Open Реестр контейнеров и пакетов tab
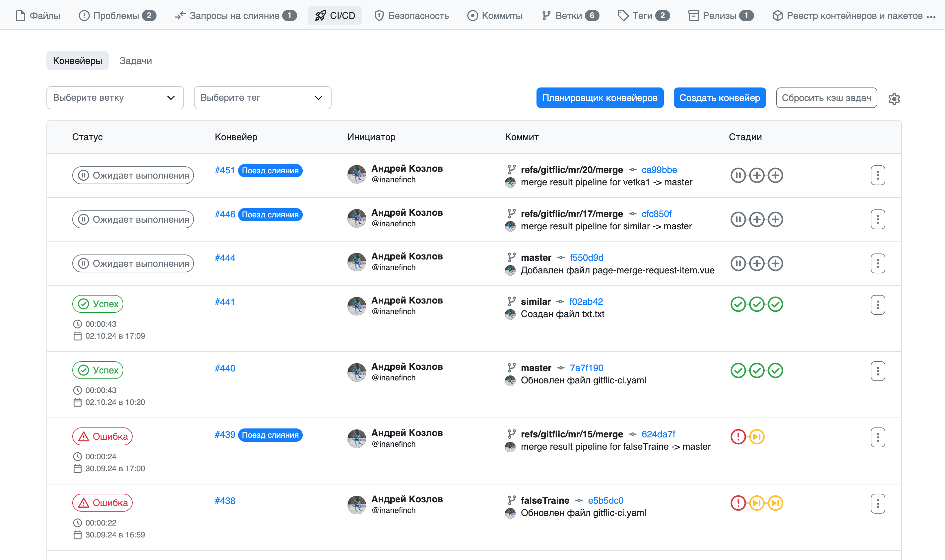 847,16
